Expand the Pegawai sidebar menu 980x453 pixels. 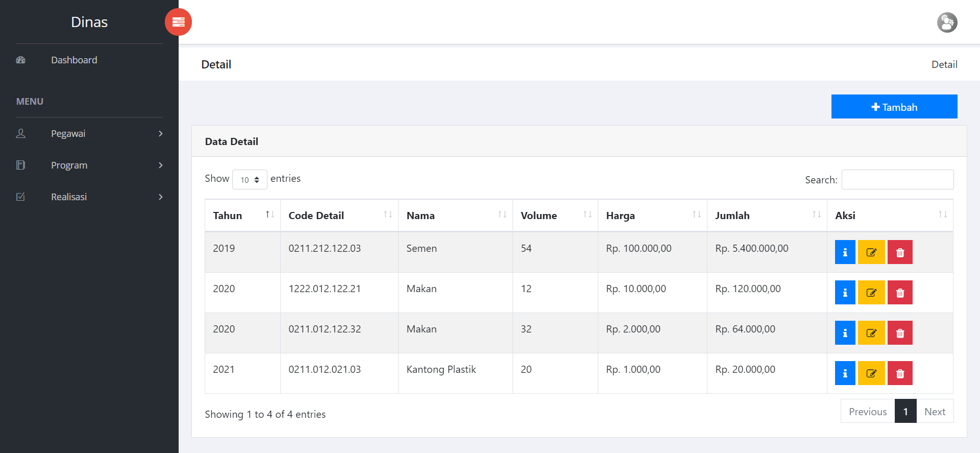(89, 134)
